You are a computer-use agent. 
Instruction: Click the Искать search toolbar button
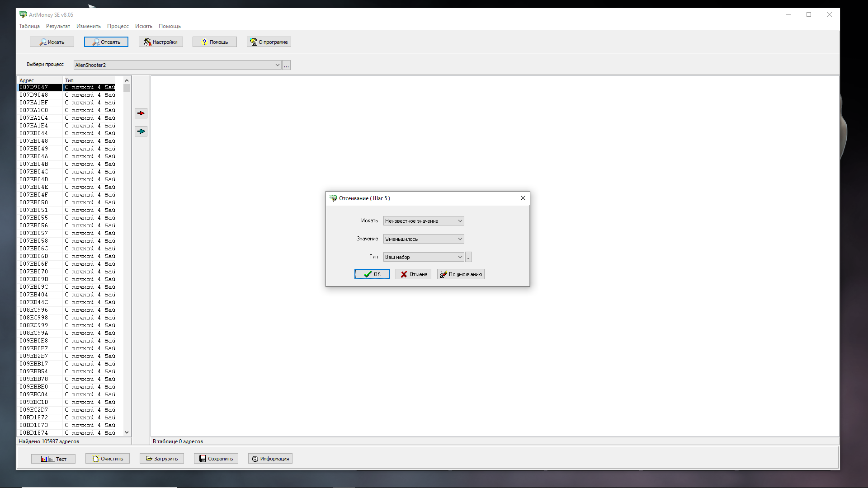click(52, 42)
